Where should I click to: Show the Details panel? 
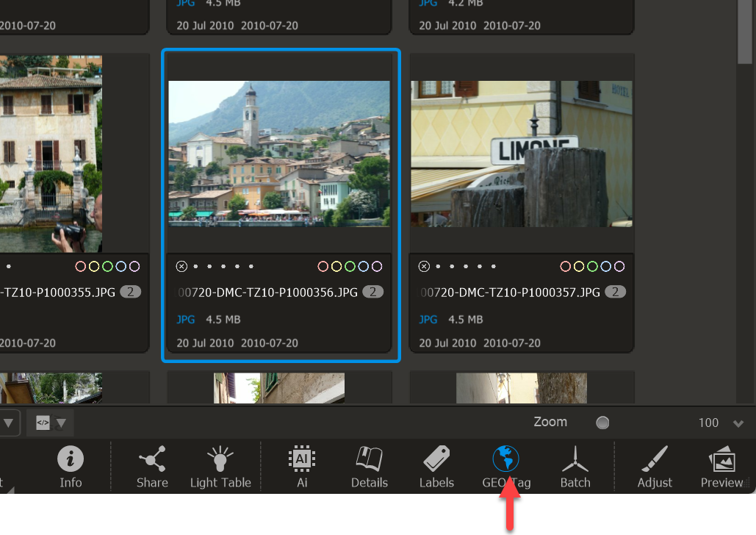[x=370, y=467]
